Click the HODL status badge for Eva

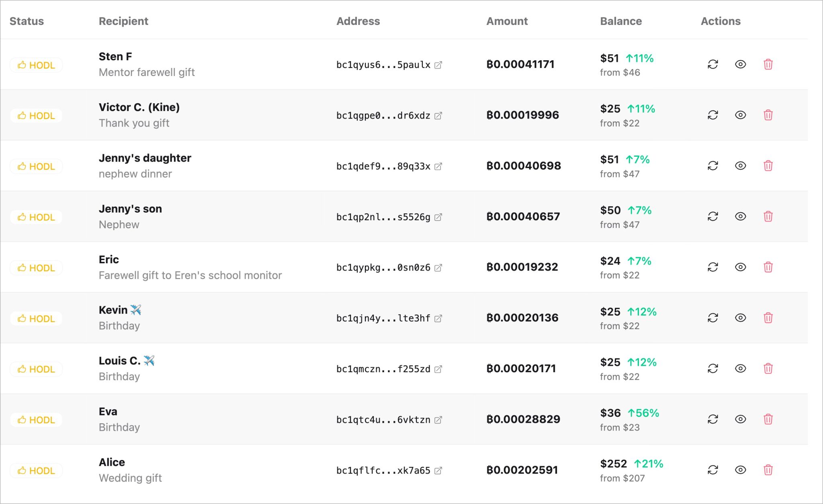point(36,420)
